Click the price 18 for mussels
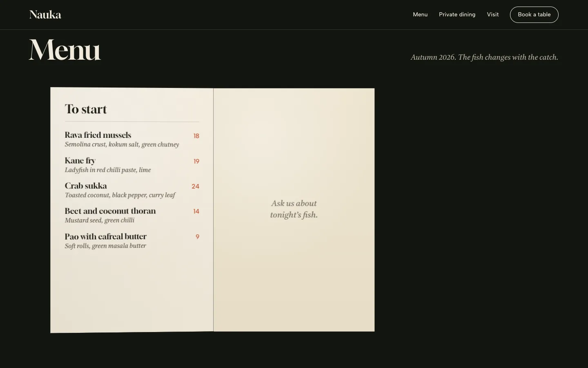This screenshot has width=588, height=368. (196, 136)
